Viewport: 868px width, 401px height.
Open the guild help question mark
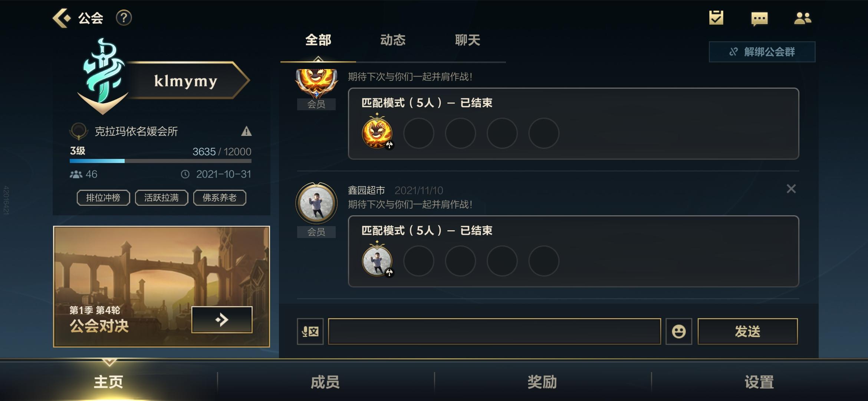pos(124,18)
